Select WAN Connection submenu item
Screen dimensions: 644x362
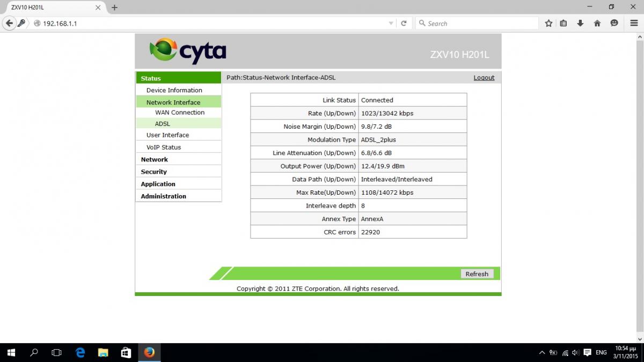point(180,113)
